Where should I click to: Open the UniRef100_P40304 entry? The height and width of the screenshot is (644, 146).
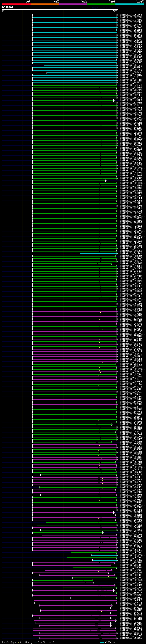point(131,434)
